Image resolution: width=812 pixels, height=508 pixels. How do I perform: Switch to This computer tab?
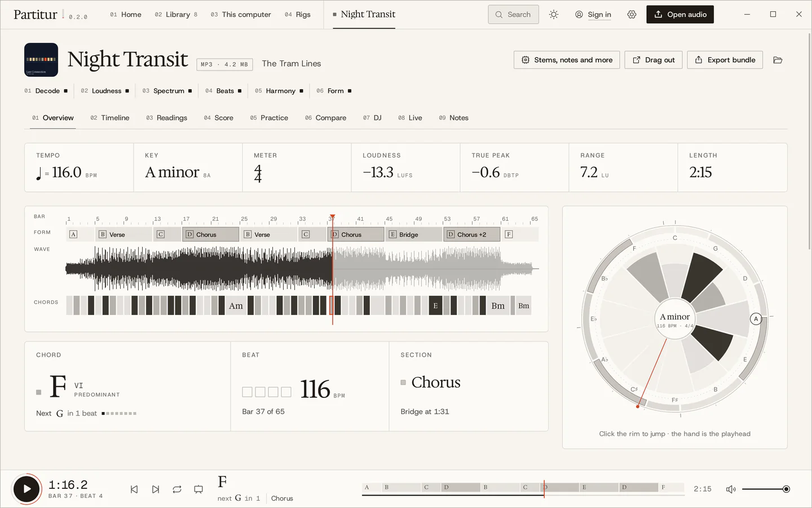tap(241, 15)
